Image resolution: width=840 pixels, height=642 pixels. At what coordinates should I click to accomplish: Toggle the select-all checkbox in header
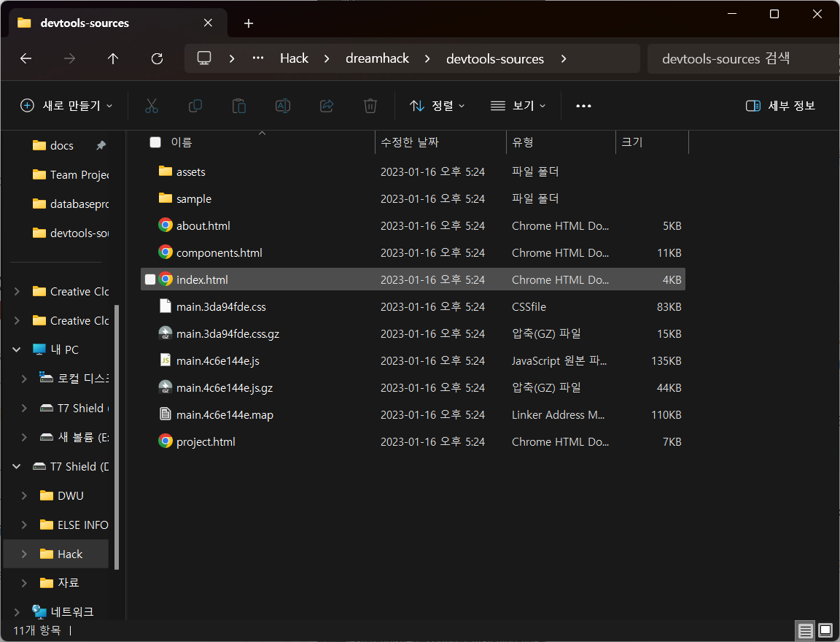click(x=155, y=142)
